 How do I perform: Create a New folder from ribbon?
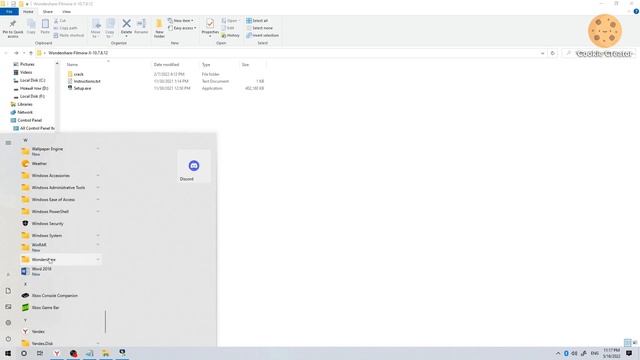click(x=159, y=28)
